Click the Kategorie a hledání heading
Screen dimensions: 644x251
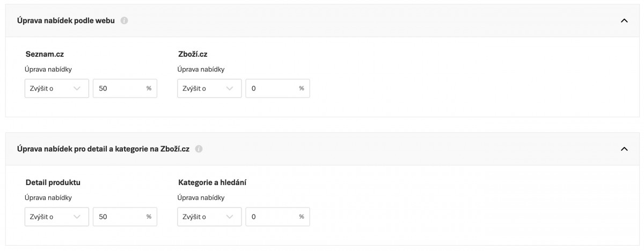(212, 182)
